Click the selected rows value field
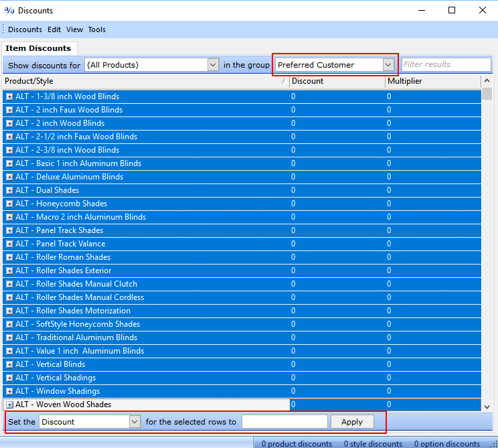 pyautogui.click(x=284, y=422)
